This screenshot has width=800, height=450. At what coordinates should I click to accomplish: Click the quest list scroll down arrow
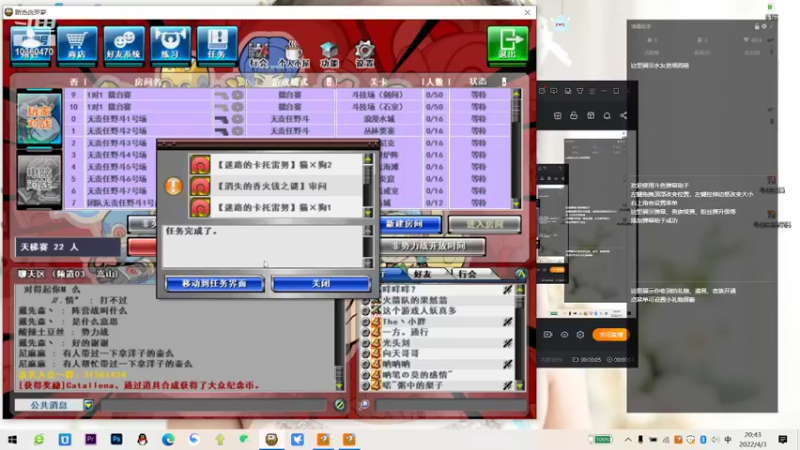(x=368, y=213)
